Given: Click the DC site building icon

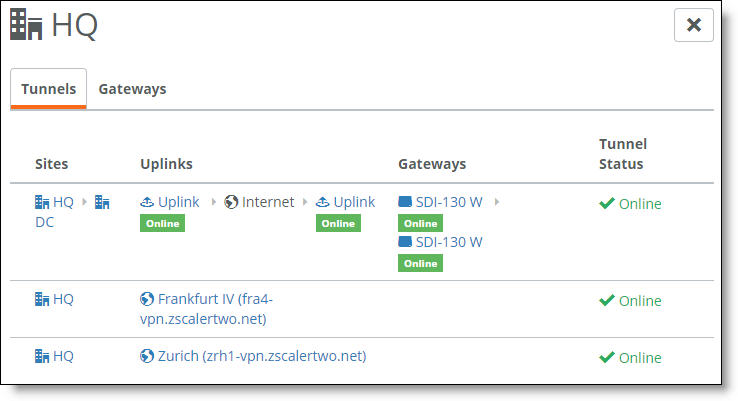Looking at the screenshot, I should (102, 202).
